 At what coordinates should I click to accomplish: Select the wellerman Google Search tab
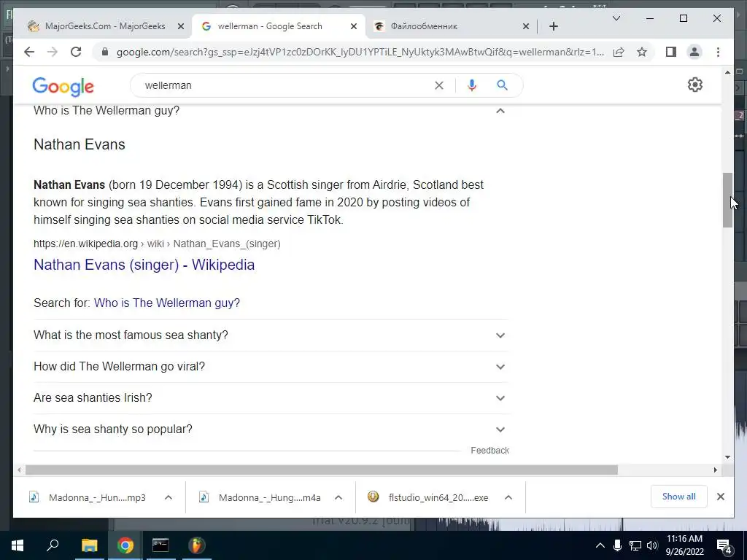pos(278,26)
